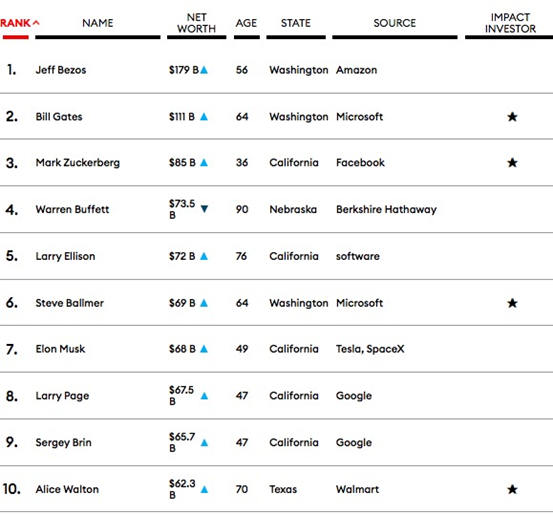Click the down arrow beside Warren Buffett's $73.5 B
Image resolution: width=553 pixels, height=514 pixels.
pos(204,209)
